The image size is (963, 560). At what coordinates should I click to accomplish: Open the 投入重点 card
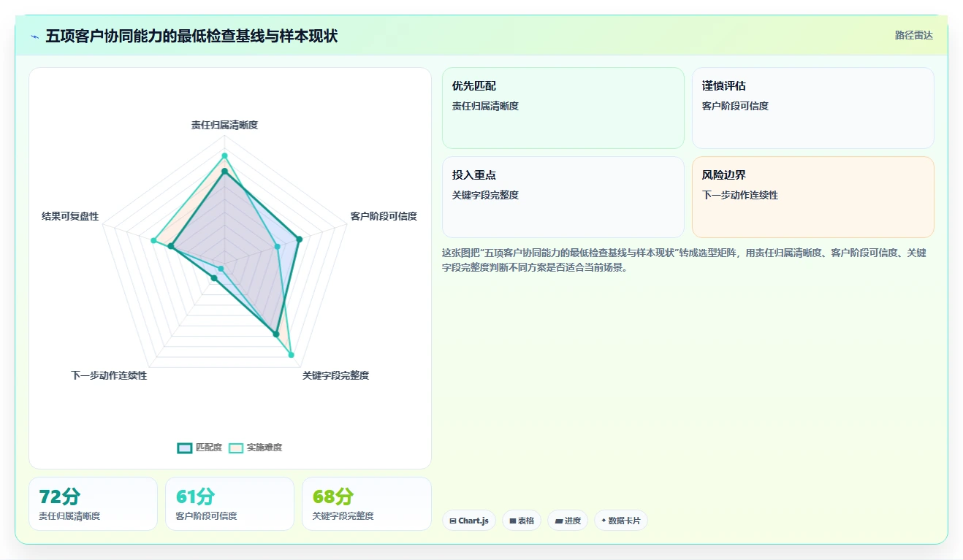tap(563, 197)
